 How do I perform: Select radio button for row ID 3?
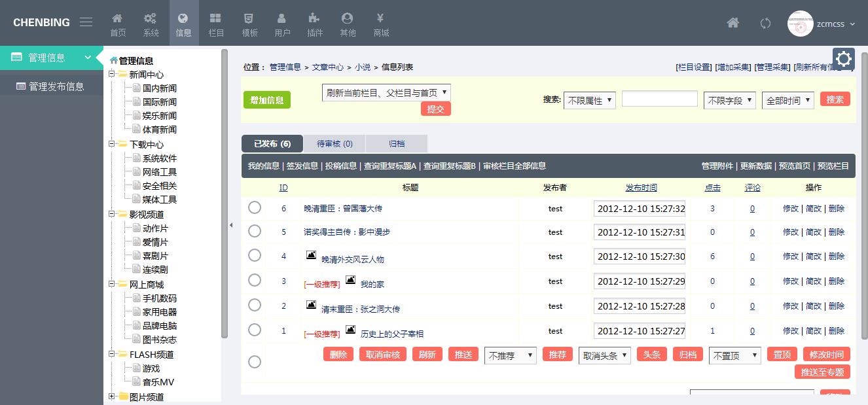click(255, 280)
